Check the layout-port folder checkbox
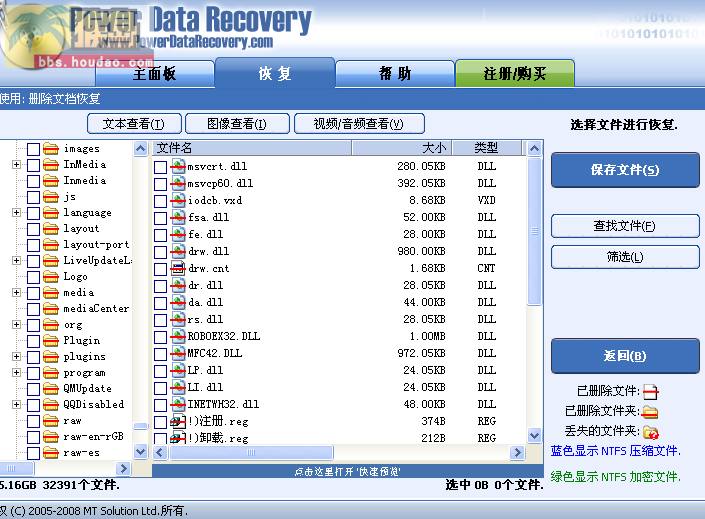 [33, 245]
